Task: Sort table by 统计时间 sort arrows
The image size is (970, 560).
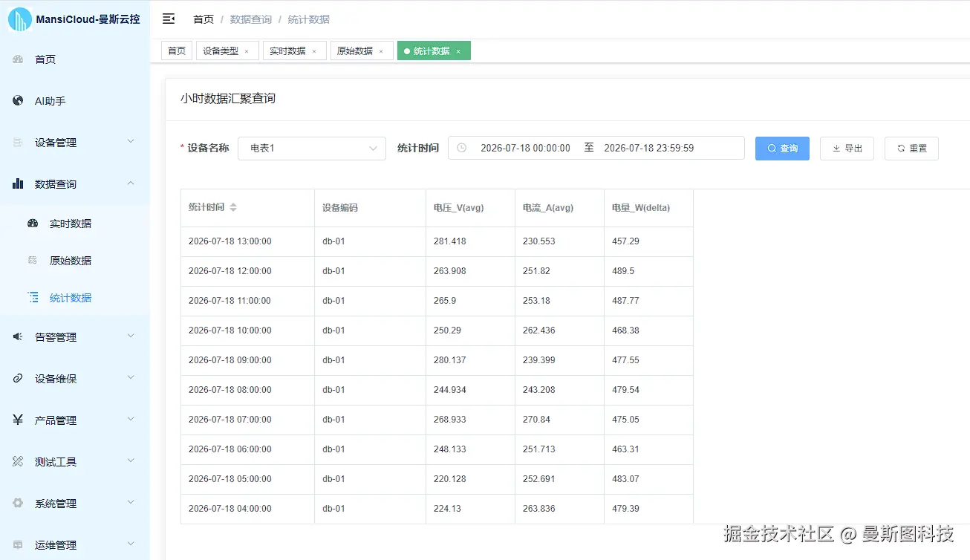Action: click(x=233, y=208)
